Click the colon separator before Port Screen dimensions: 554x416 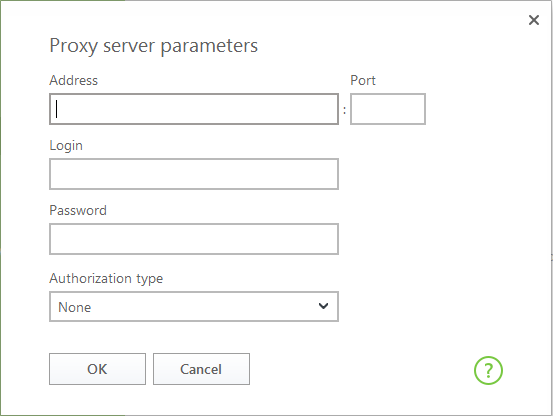click(344, 110)
